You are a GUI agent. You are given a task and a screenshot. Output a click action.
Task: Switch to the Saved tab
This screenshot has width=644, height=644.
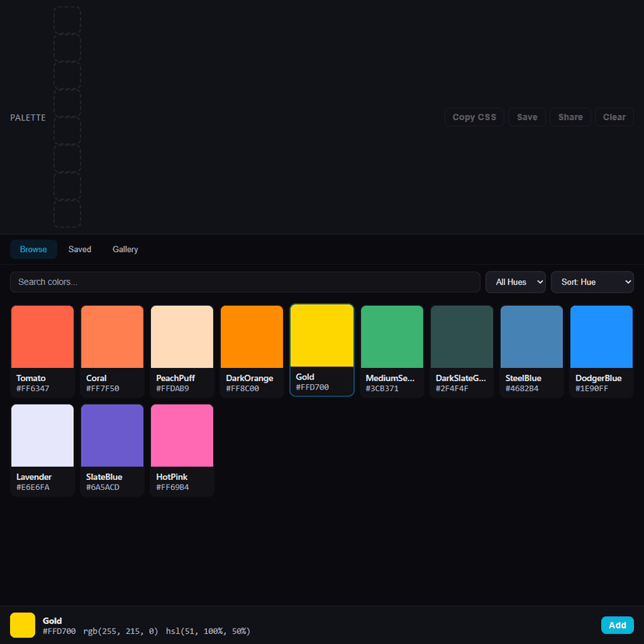click(79, 249)
